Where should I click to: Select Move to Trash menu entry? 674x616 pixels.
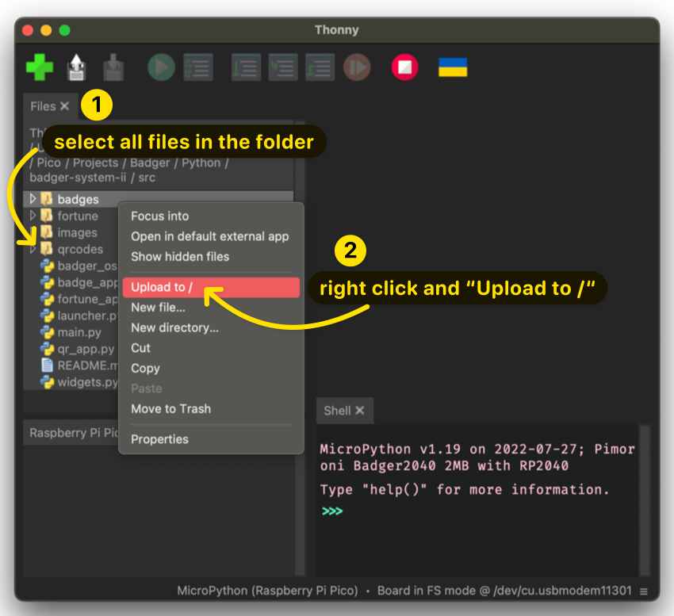211,409
